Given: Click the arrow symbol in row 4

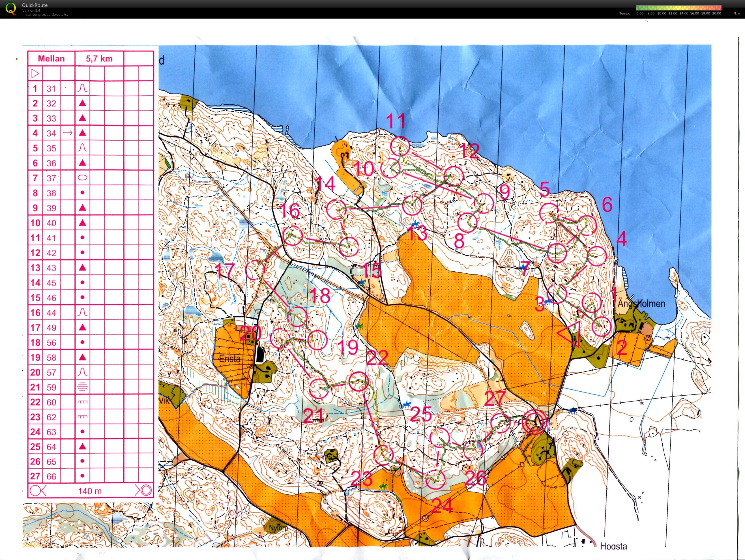Looking at the screenshot, I should pos(68,133).
